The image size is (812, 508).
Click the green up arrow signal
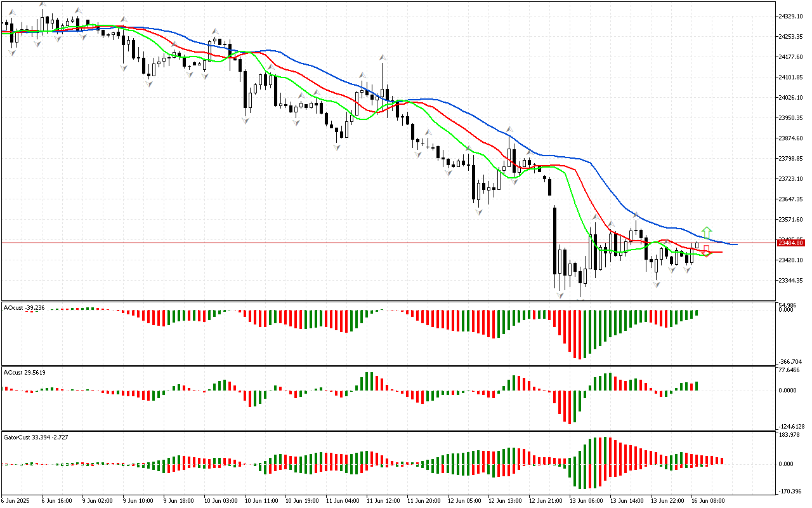[707, 232]
